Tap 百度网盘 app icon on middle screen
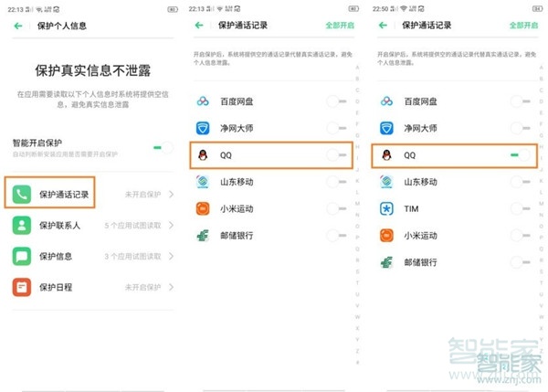Screen dimensions: 548x392 tap(203, 101)
